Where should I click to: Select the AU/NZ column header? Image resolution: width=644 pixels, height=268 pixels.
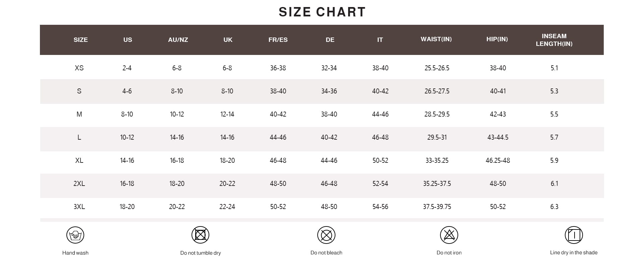tap(178, 40)
